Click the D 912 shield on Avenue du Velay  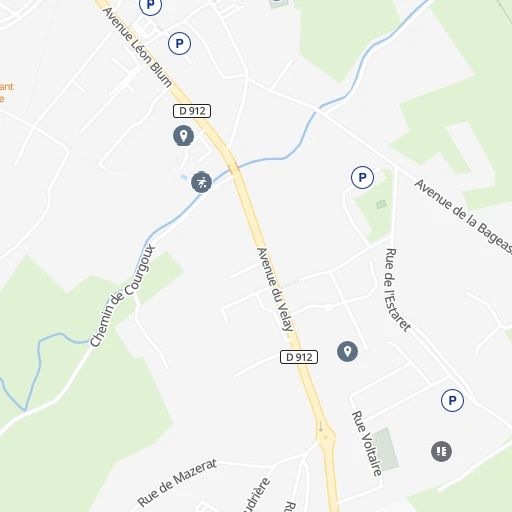pos(299,357)
